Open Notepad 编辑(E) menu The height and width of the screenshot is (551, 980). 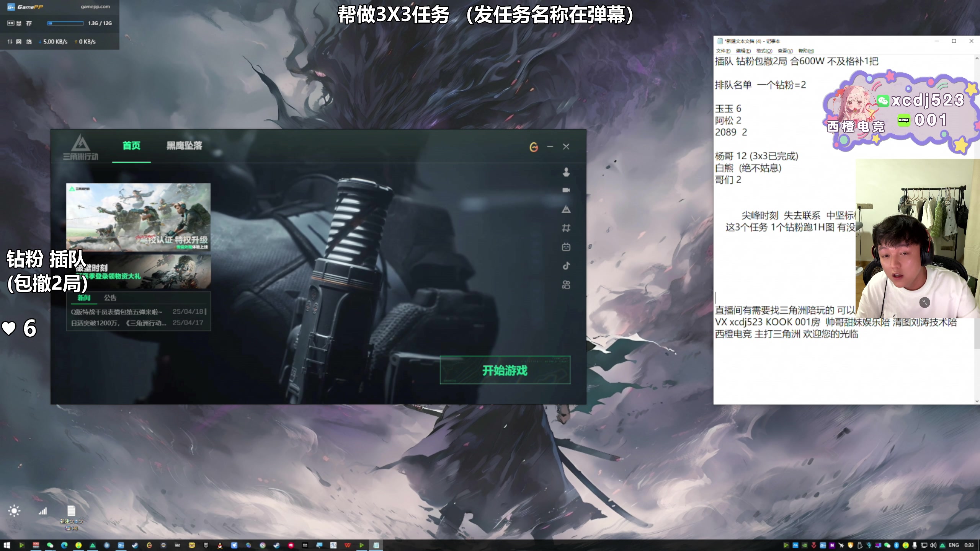pyautogui.click(x=743, y=51)
